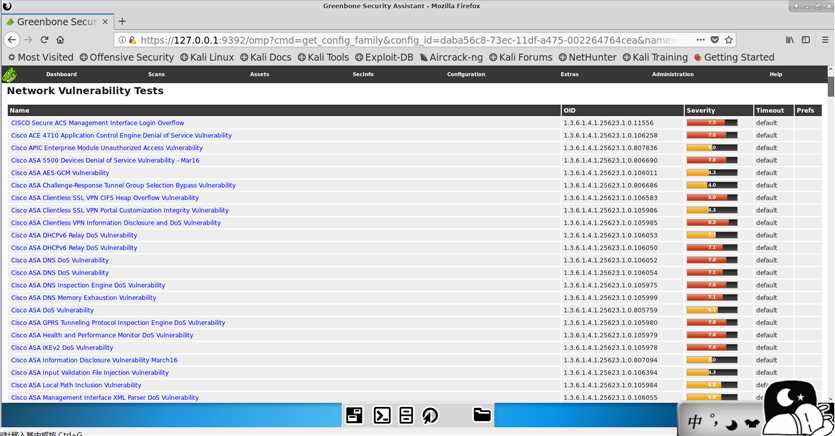The width and height of the screenshot is (835, 436).
Task: Click severity bar for CISCO Secure ACS Login Overflow
Action: click(x=712, y=122)
